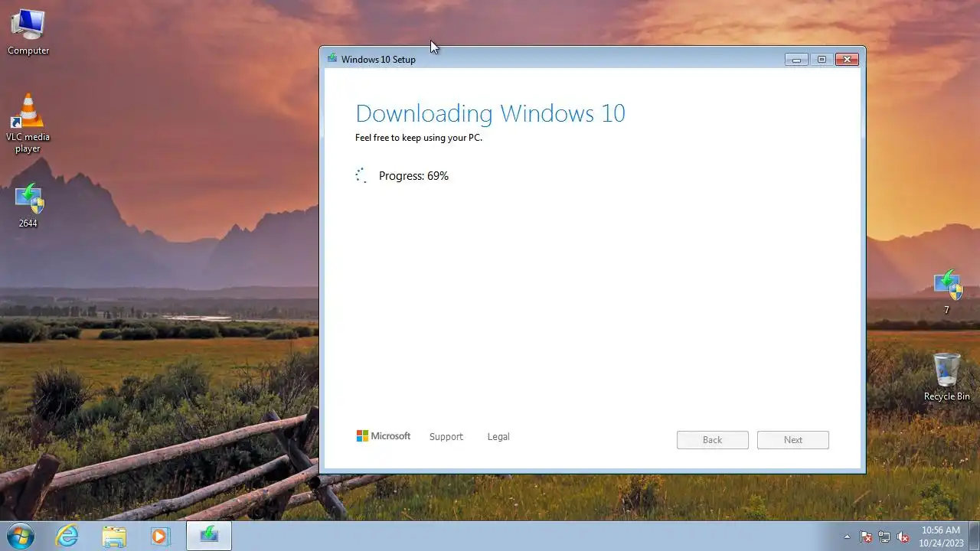Select the desktop icon labeled 7

[x=947, y=292]
